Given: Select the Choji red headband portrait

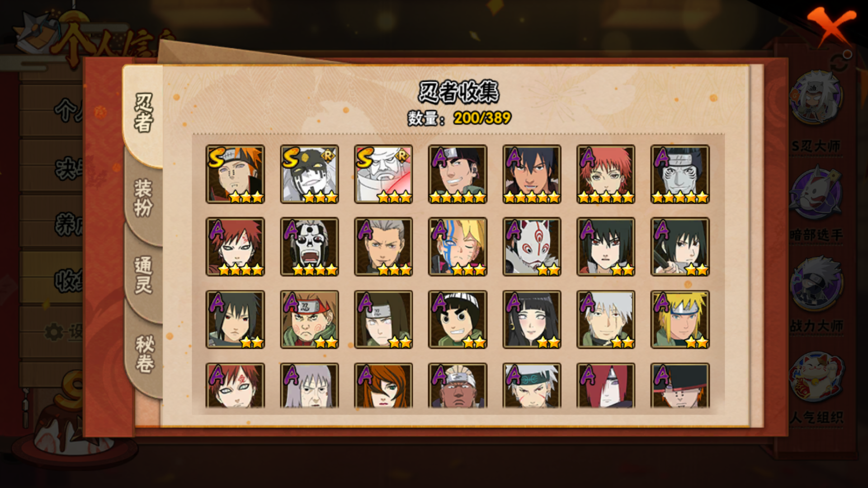Looking at the screenshot, I should coord(309,319).
